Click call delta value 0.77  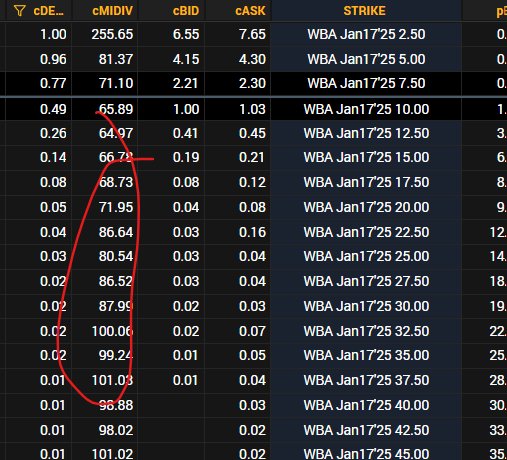[x=53, y=83]
